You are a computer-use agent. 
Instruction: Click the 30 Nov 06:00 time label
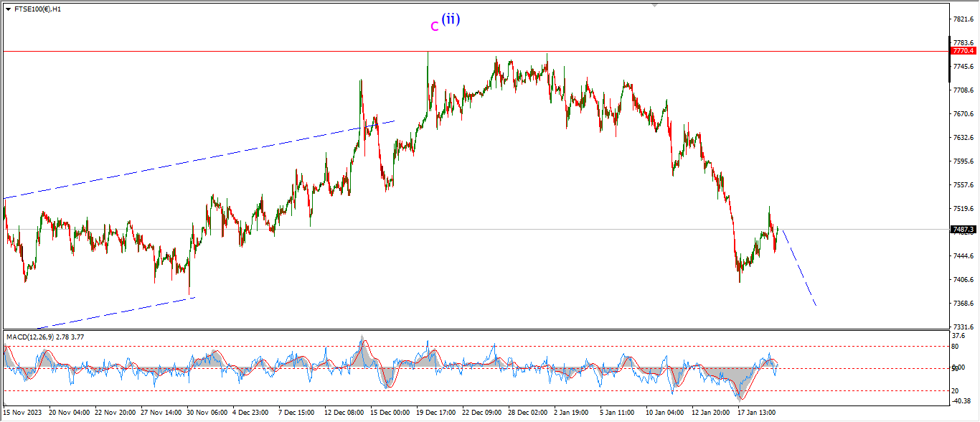(207, 413)
